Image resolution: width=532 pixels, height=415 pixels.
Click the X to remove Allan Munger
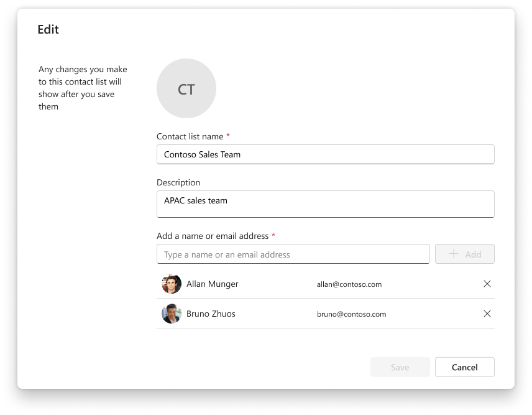[x=487, y=284]
